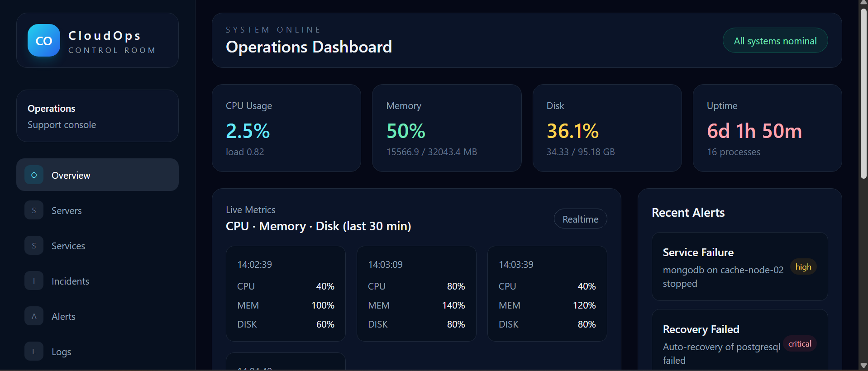868x371 pixels.
Task: Click the scrollbar down arrow
Action: pos(863,366)
